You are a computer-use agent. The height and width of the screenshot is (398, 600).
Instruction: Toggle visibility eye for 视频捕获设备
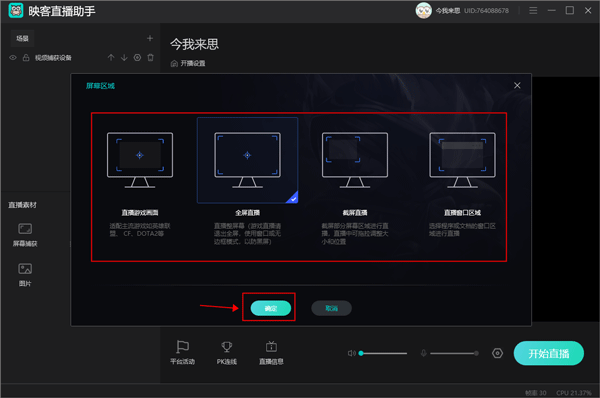coord(13,58)
